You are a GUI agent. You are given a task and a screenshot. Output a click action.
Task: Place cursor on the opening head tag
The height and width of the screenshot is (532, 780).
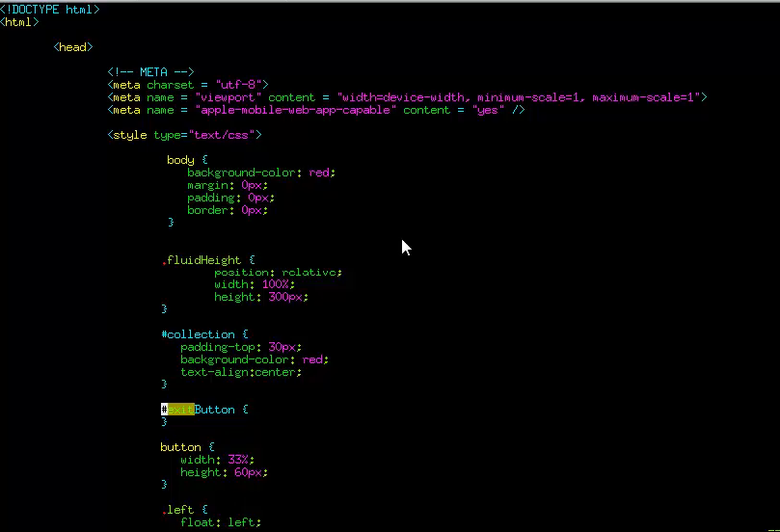pos(73,47)
